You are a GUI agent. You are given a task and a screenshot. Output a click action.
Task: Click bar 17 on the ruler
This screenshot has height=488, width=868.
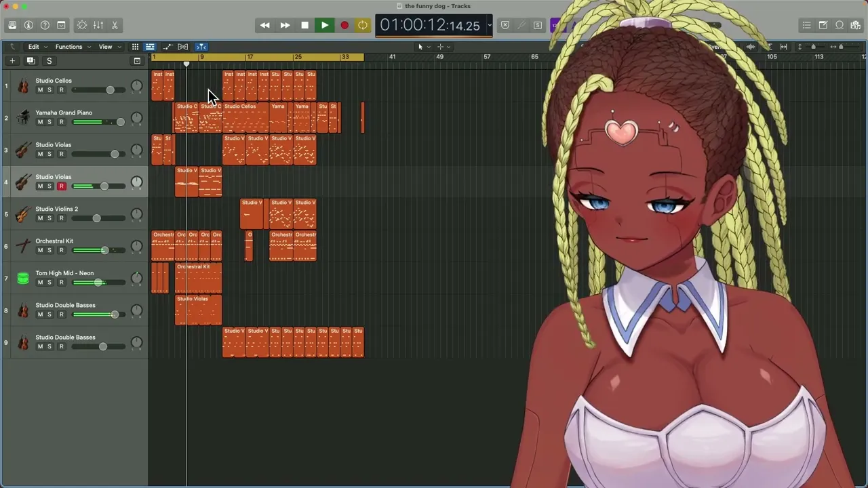(250, 57)
